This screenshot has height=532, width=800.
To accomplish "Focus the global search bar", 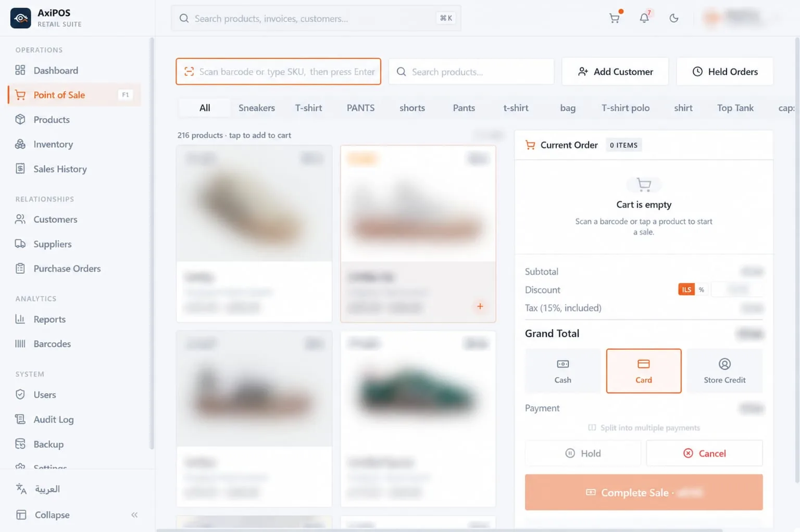I will [316, 18].
